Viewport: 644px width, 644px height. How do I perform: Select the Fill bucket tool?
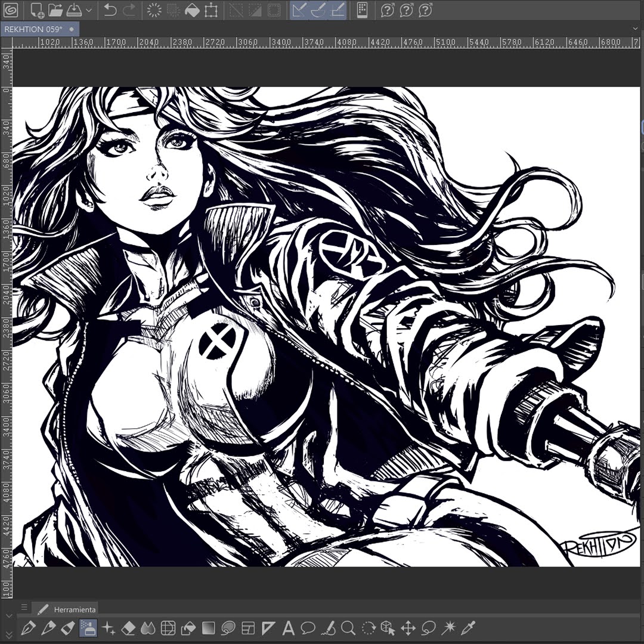pyautogui.click(x=188, y=628)
